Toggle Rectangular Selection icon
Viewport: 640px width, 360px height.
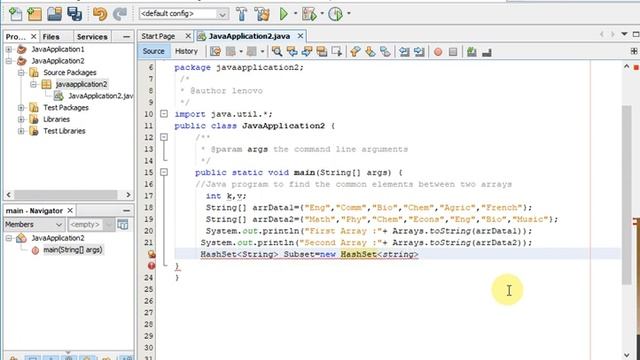coord(337,51)
